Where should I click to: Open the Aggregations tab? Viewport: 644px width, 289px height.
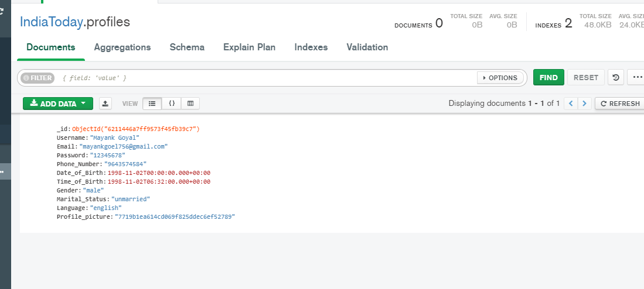pos(122,47)
